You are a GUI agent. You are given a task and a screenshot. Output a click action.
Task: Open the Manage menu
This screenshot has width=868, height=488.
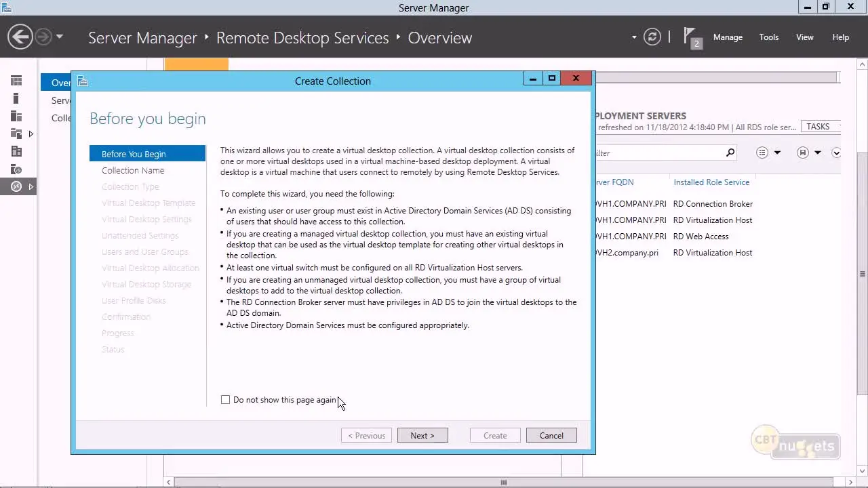tap(728, 37)
